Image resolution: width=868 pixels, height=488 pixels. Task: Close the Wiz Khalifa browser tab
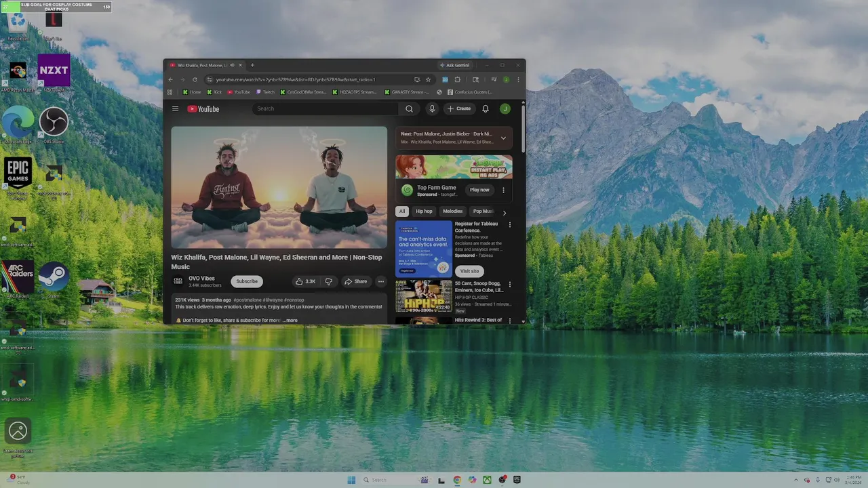point(240,65)
